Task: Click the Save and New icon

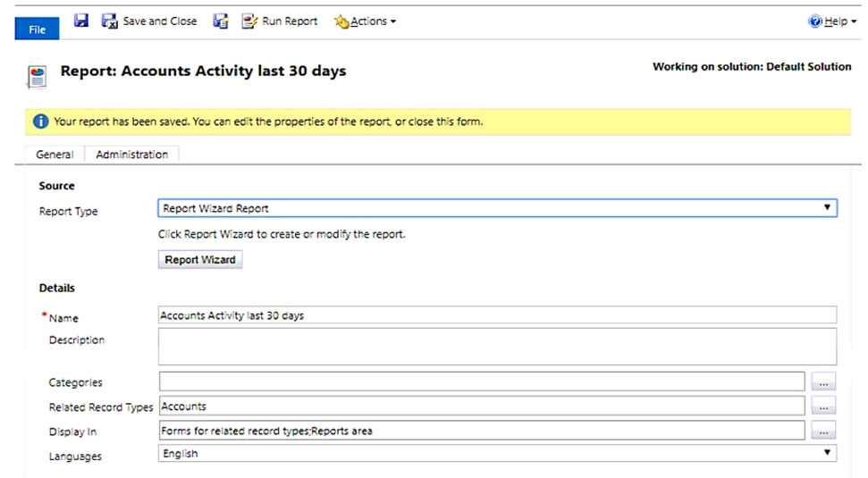Action: [221, 21]
